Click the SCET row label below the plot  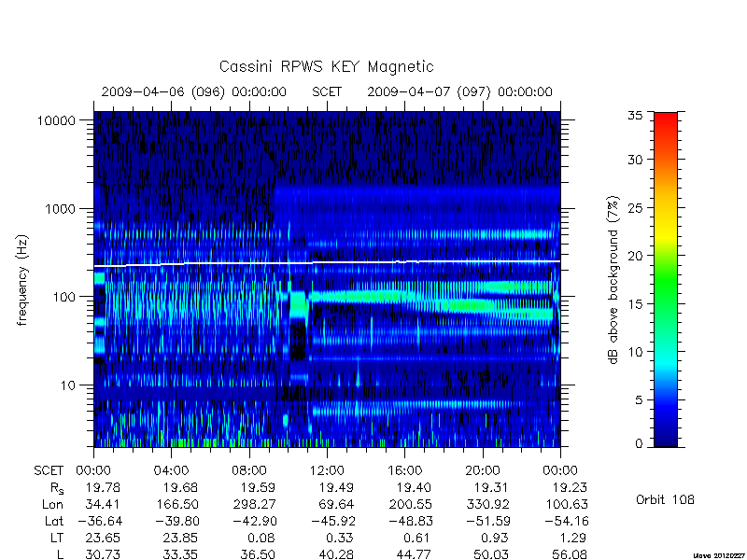tap(49, 471)
